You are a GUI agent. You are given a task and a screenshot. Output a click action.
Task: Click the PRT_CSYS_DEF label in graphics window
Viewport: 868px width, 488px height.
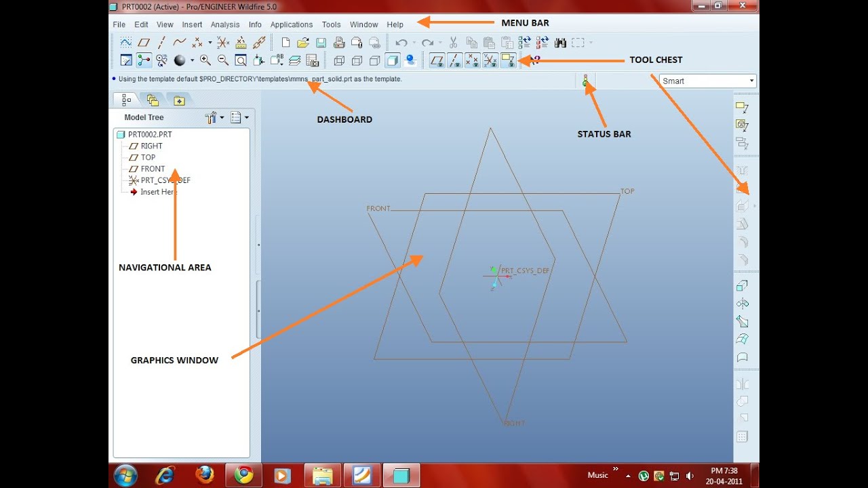[x=525, y=270]
